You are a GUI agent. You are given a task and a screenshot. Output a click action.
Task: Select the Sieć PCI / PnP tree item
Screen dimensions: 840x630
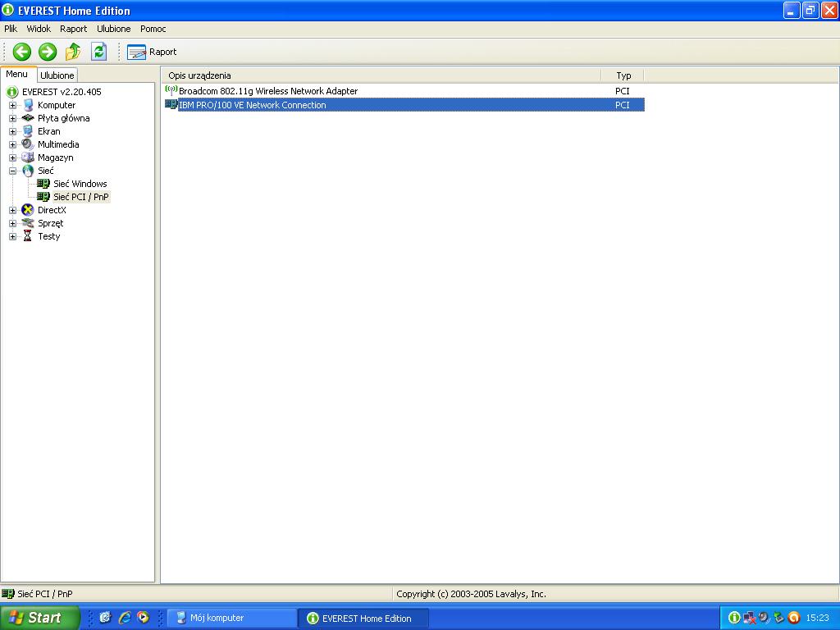click(81, 197)
